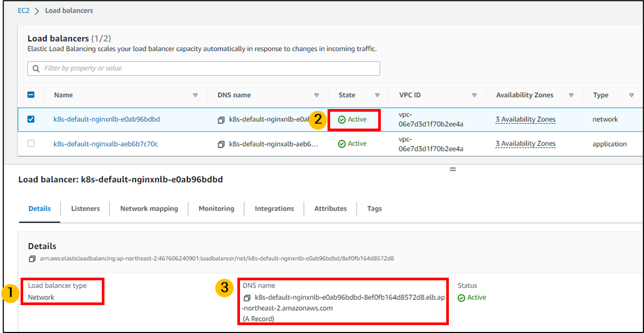
Task: Open the Network mapping tab
Action: tap(149, 209)
